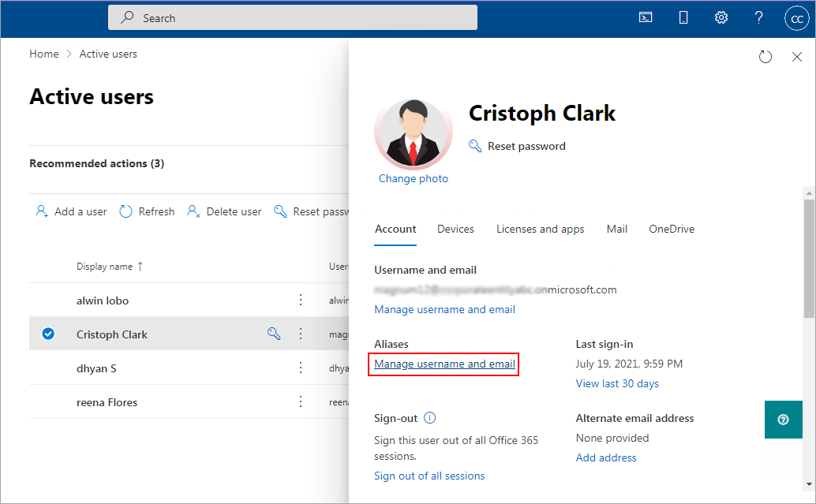Click Add a user toolbar button
Viewport: 816px width, 504px height.
coord(71,211)
